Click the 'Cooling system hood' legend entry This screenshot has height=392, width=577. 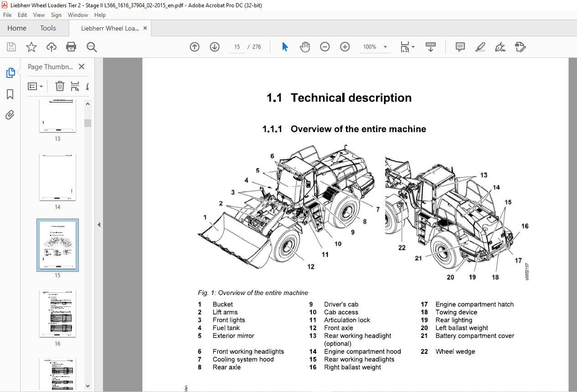243,359
